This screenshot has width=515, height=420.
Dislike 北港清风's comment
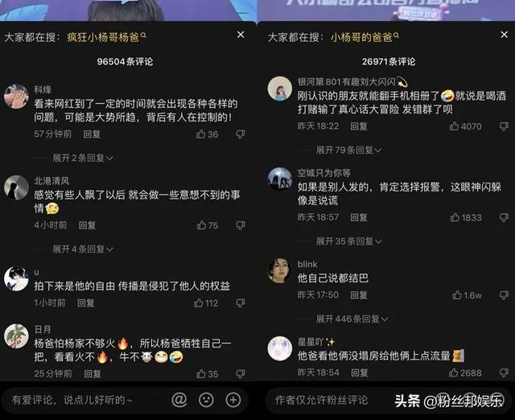(241, 225)
